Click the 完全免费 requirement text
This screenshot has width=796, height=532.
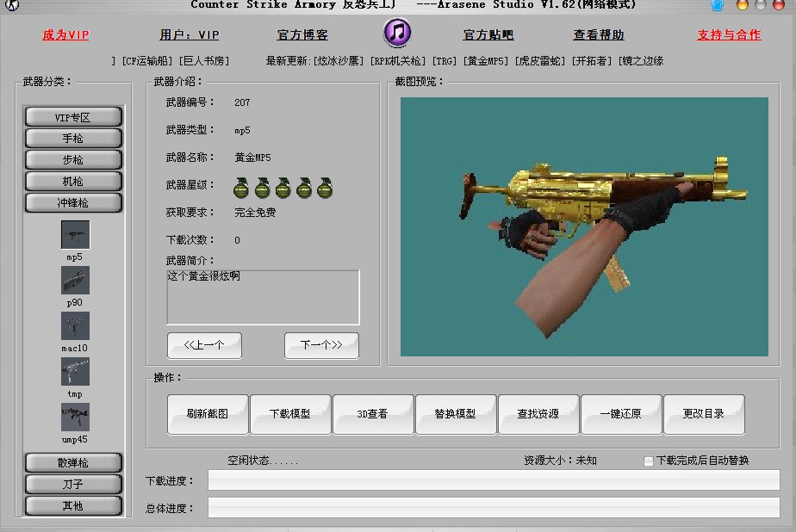pyautogui.click(x=255, y=213)
